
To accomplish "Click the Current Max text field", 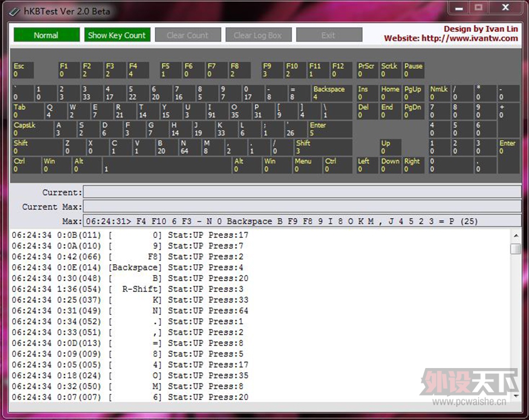I will 302,207.
